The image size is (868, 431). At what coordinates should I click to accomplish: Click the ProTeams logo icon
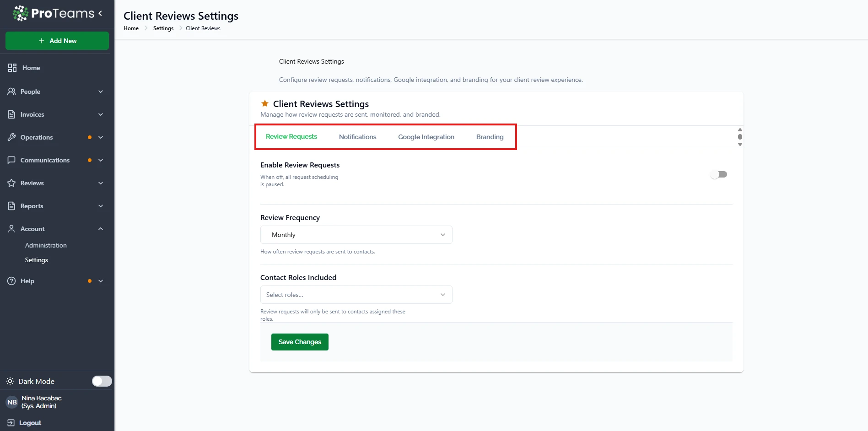[x=20, y=13]
